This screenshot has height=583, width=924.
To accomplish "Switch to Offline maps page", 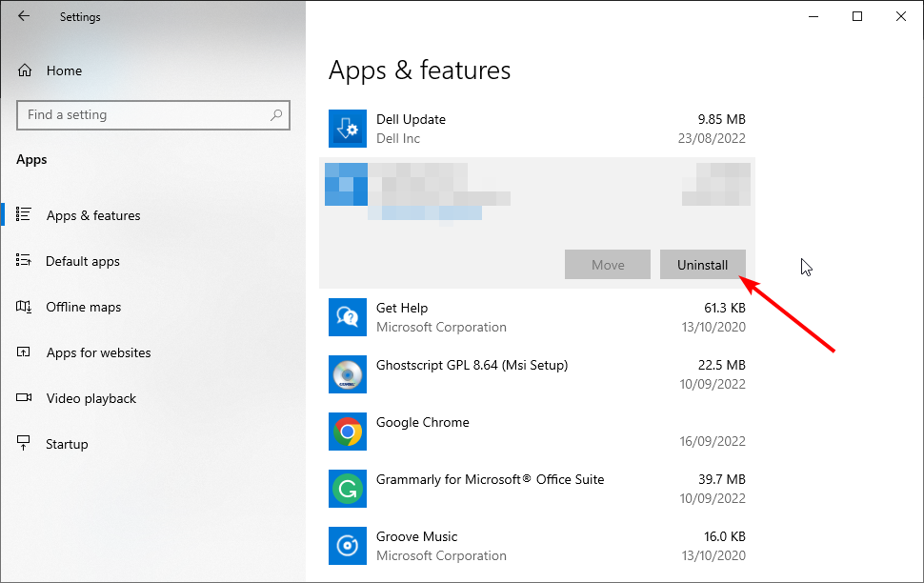I will click(84, 307).
